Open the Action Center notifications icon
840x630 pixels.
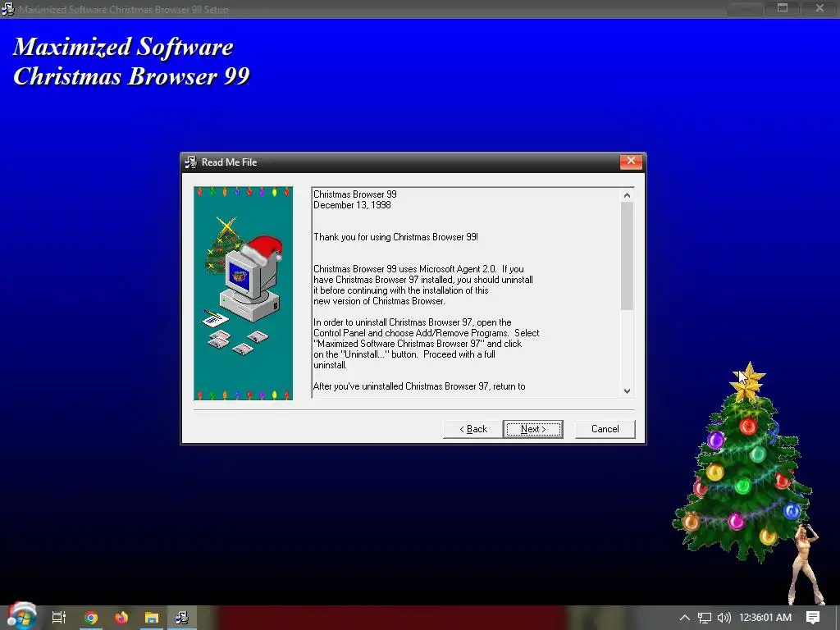pyautogui.click(x=813, y=618)
